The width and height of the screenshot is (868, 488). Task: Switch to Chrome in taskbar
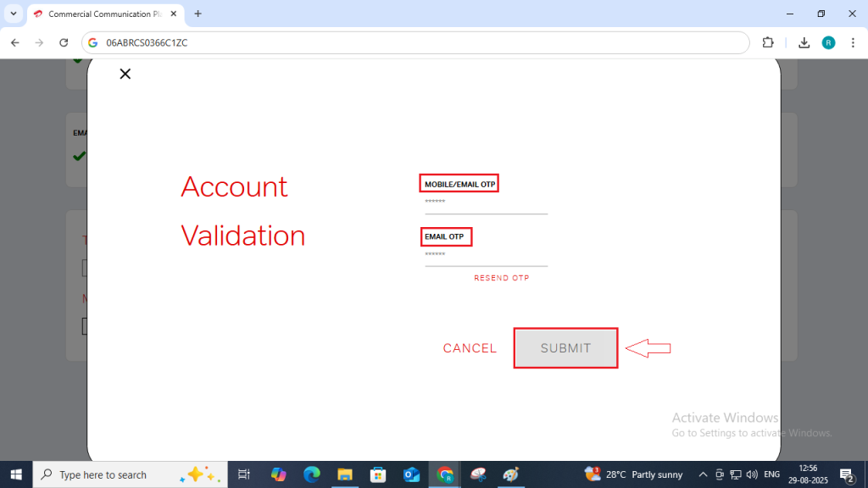click(444, 474)
